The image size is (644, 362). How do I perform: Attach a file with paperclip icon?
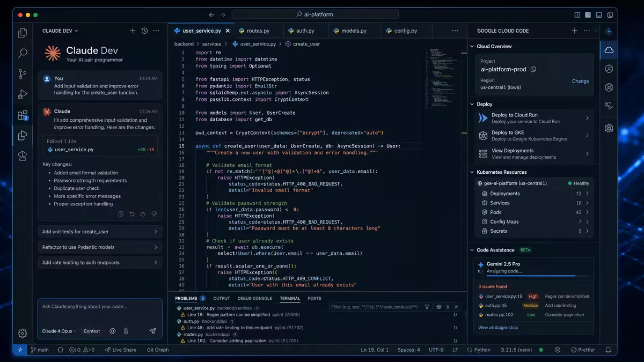(x=126, y=331)
